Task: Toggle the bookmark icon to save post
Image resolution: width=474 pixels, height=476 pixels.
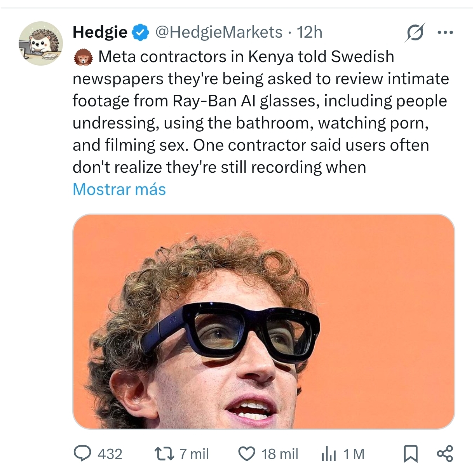Action: [x=411, y=453]
